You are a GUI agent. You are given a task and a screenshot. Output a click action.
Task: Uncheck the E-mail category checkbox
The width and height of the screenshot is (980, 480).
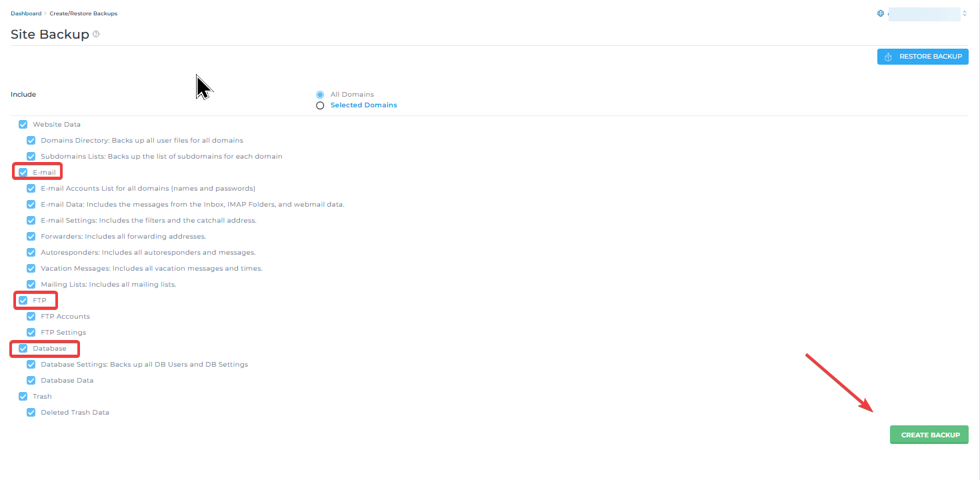click(23, 173)
